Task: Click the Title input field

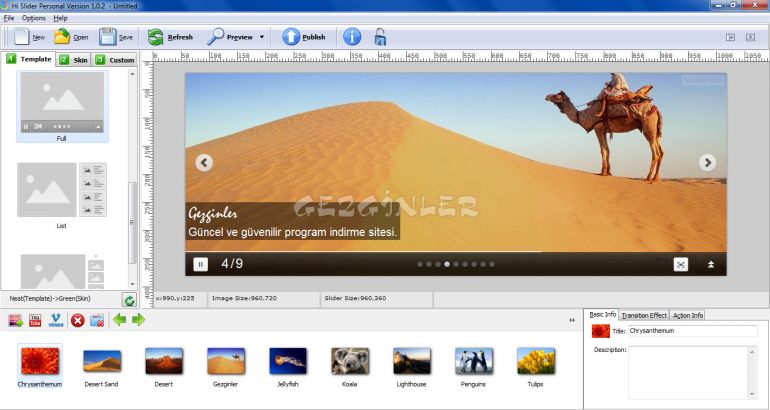Action: coord(693,331)
